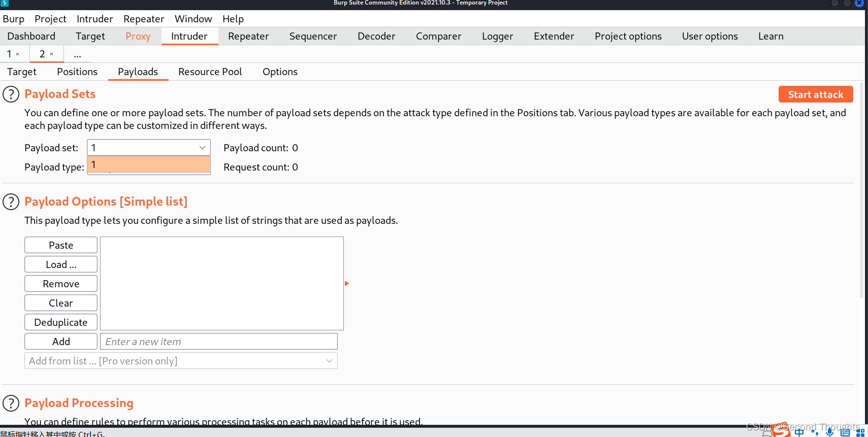The height and width of the screenshot is (437, 868).
Task: Open the Comparer tab
Action: (439, 36)
